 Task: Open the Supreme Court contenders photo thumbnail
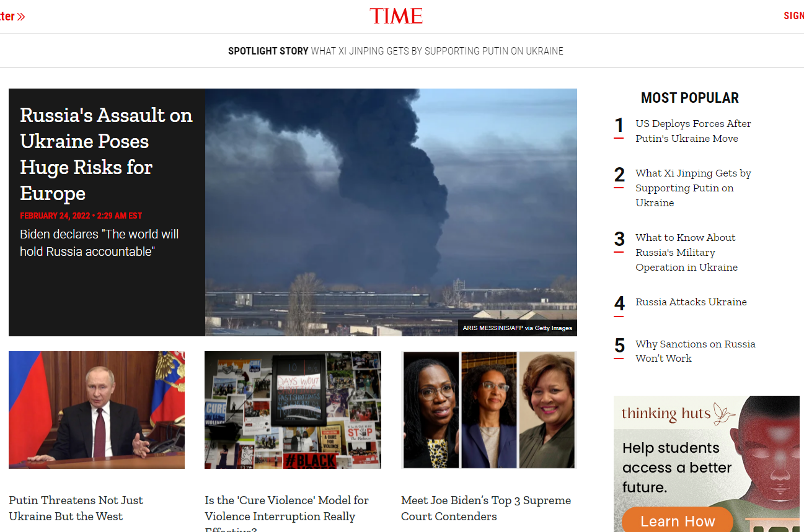tap(489, 410)
